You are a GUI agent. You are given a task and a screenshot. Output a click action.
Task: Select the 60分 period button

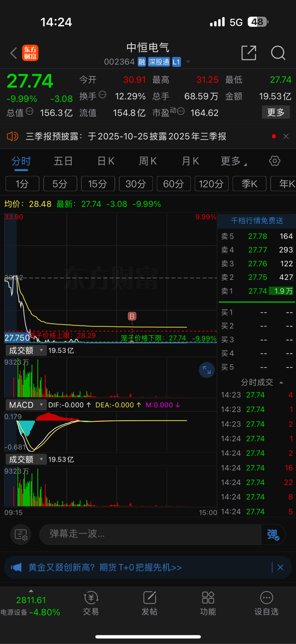(x=173, y=184)
